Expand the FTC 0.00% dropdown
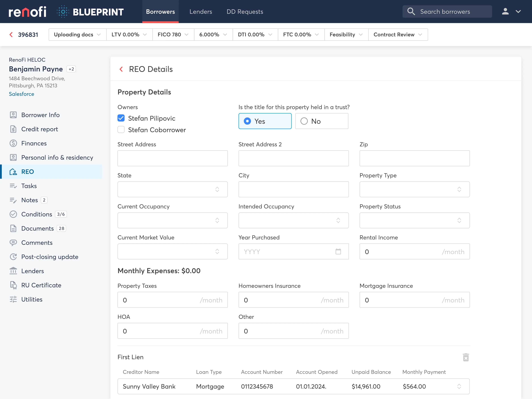Screen dimensions: 532x399 [x=301, y=35]
